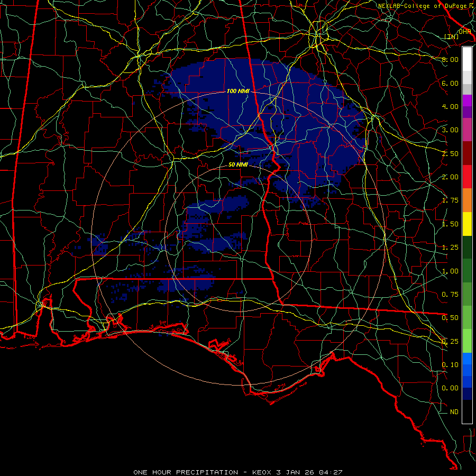Click the 0.75 legend value

click(450, 295)
